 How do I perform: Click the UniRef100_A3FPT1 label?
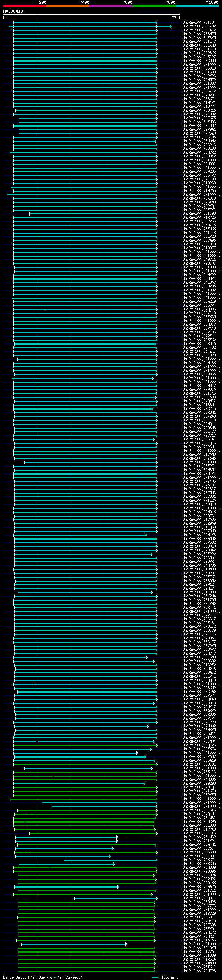199,466
